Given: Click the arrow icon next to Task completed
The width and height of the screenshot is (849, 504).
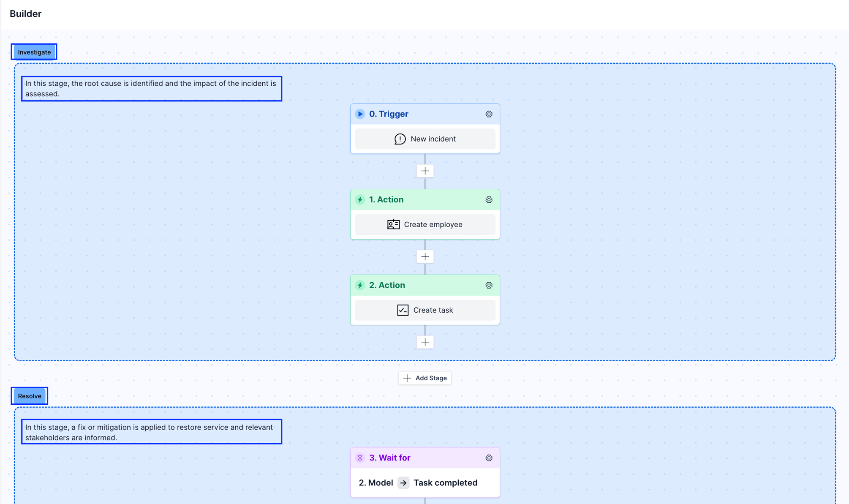Looking at the screenshot, I should click(404, 482).
